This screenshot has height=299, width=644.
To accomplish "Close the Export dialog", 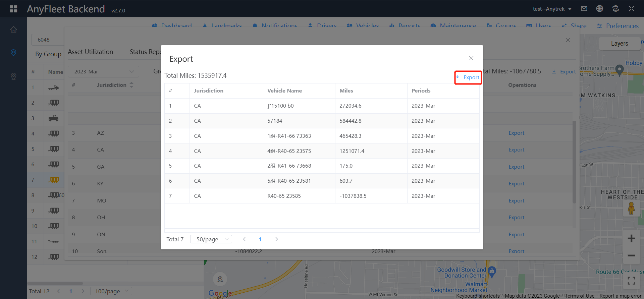I will (471, 58).
